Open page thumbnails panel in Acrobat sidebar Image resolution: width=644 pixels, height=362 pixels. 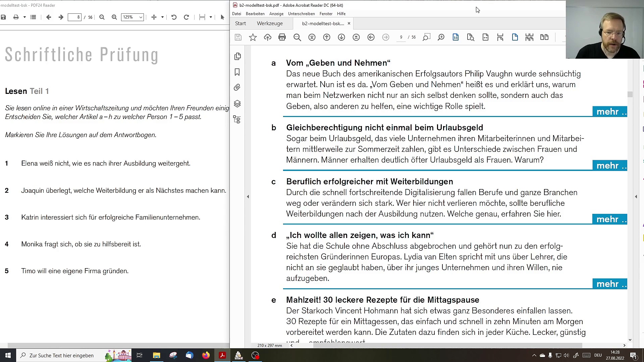click(x=237, y=56)
